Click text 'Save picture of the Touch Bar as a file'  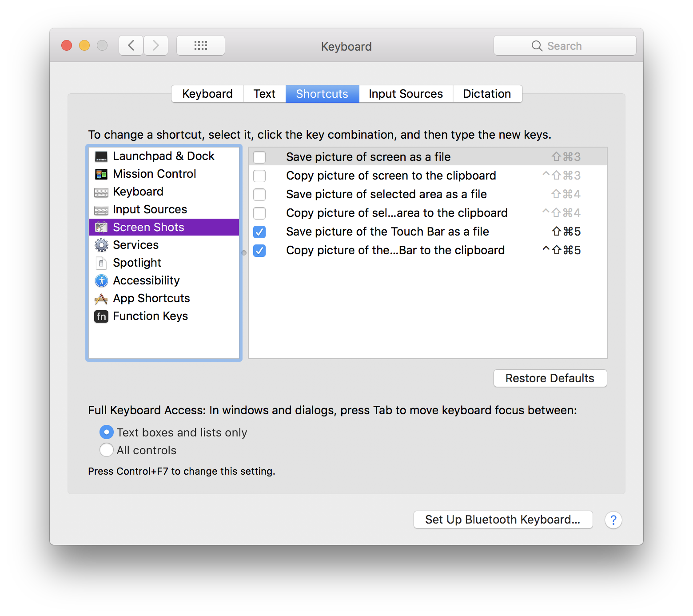coord(387,232)
